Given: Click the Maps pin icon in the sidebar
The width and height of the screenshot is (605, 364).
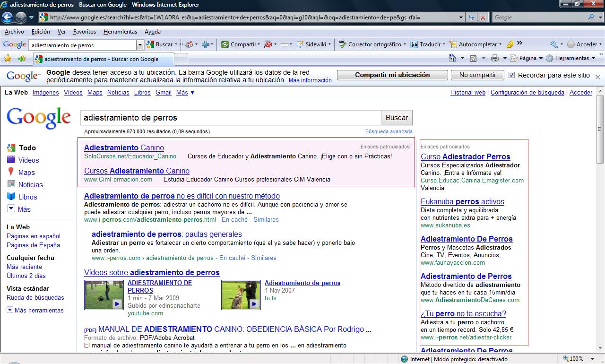Looking at the screenshot, I should [11, 172].
